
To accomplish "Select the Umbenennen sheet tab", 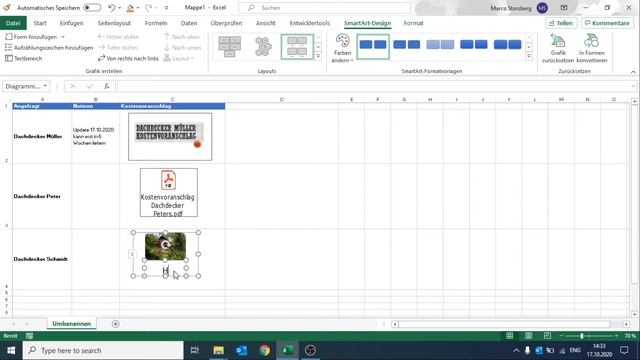I will [71, 324].
